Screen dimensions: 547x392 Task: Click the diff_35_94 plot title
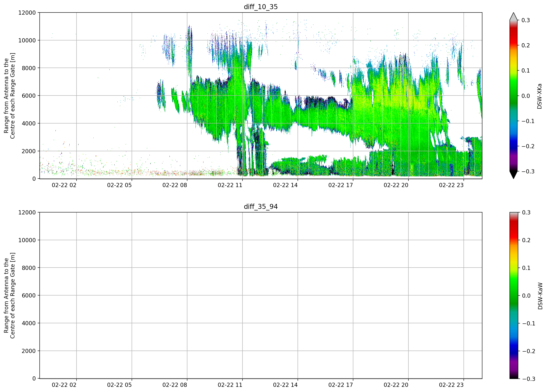point(261,207)
